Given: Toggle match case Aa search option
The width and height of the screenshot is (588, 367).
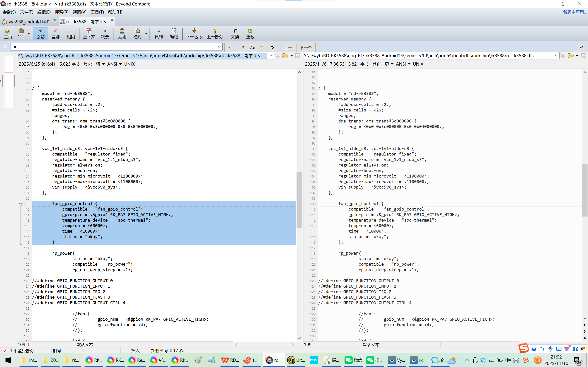Looking at the screenshot, I should point(252,47).
